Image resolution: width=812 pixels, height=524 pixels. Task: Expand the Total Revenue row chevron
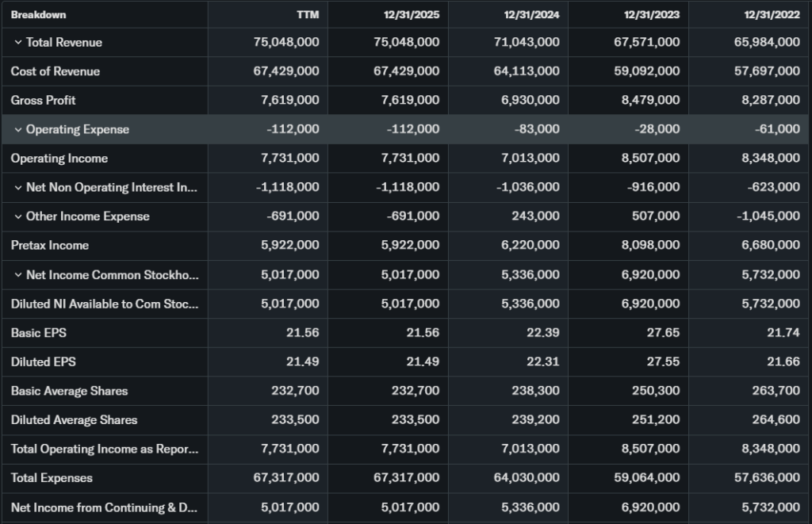coord(17,43)
